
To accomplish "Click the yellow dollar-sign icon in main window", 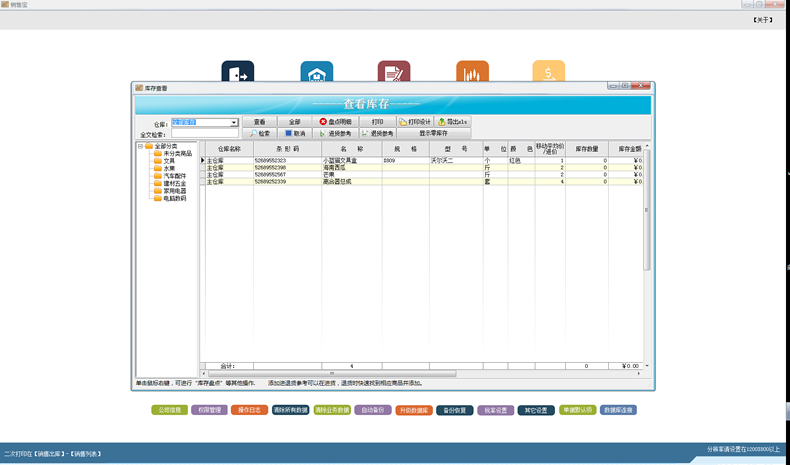I will [549, 71].
